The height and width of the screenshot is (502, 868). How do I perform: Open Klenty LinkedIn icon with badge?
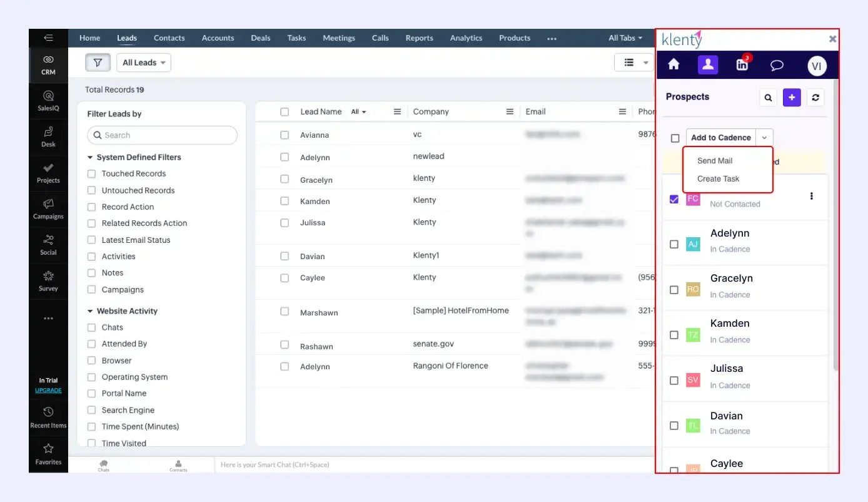coord(742,64)
